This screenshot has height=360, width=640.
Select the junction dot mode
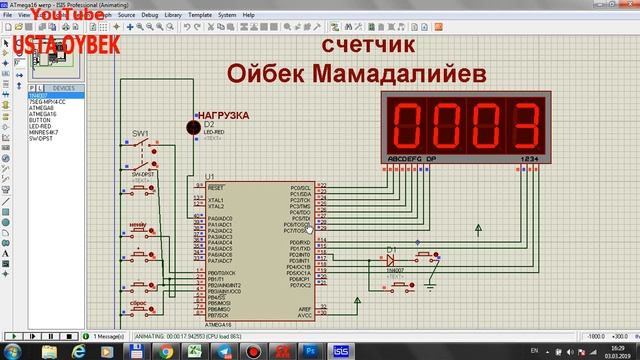point(6,63)
